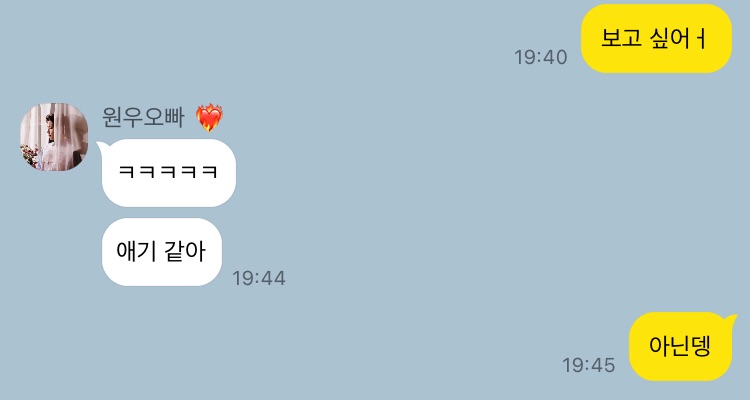Open 원우오빠's profile picture

point(54,137)
